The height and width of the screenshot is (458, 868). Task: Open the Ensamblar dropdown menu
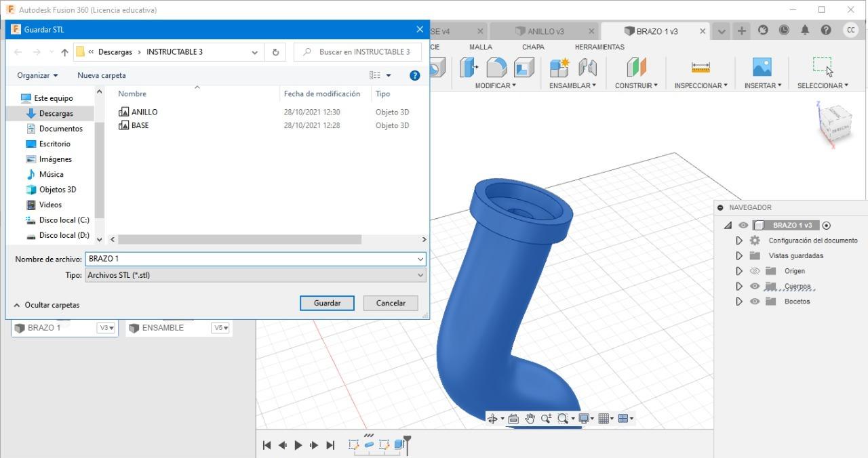573,85
